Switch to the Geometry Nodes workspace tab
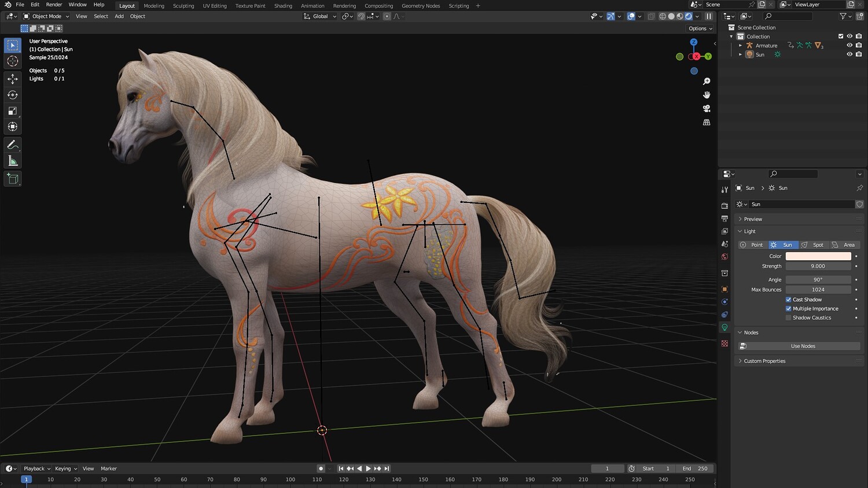 (421, 6)
